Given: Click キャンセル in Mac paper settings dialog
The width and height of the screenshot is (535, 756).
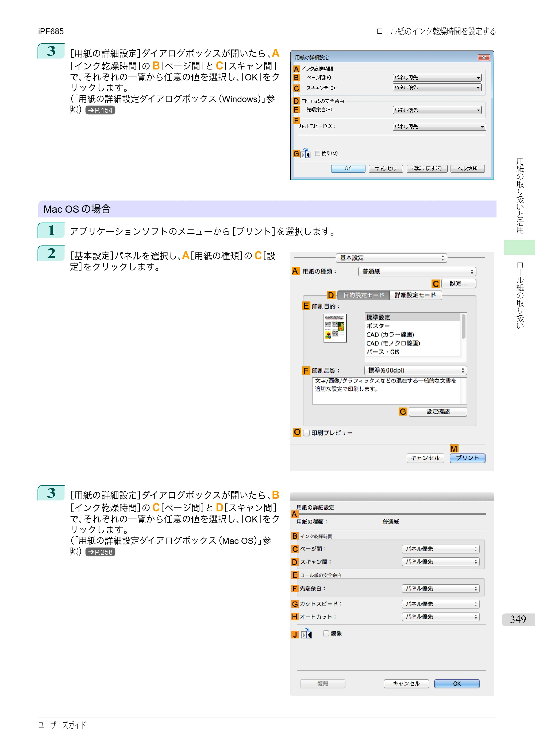Looking at the screenshot, I should pos(406,684).
